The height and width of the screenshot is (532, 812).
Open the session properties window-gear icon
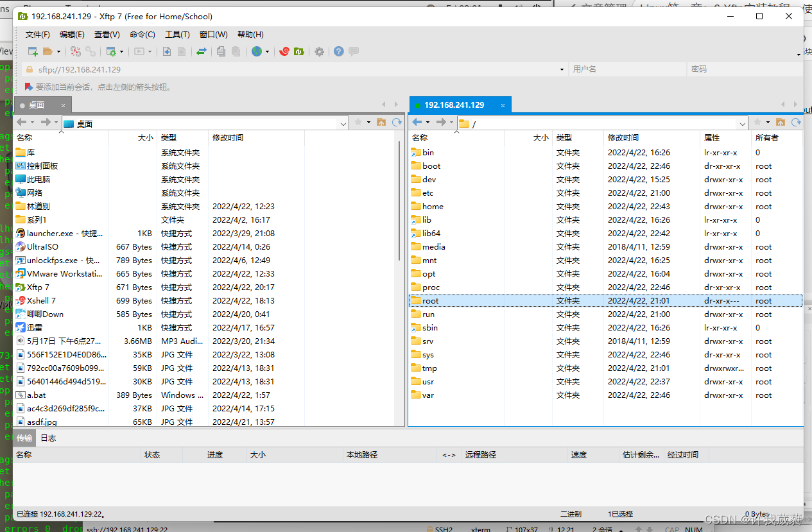coord(111,51)
